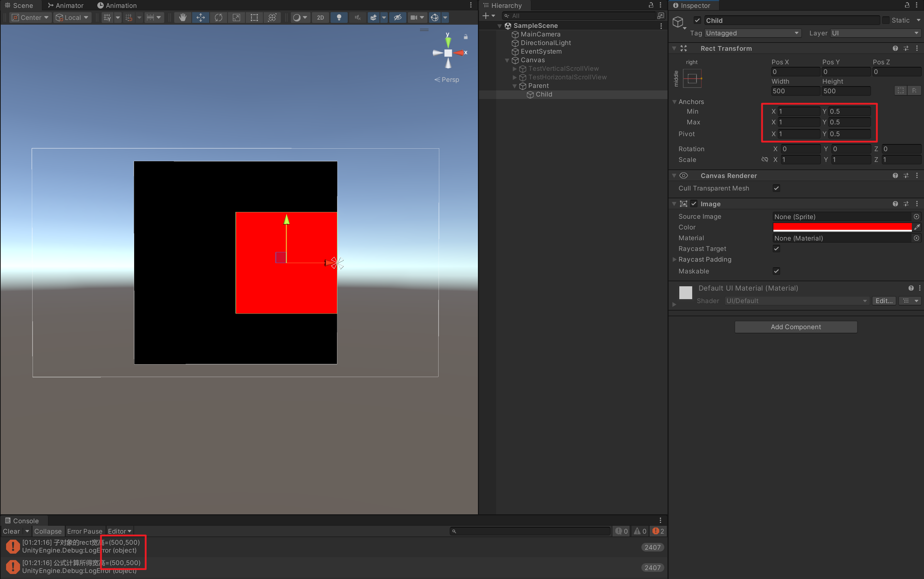This screenshot has height=579, width=924.
Task: Select the Scale tool
Action: tap(236, 18)
